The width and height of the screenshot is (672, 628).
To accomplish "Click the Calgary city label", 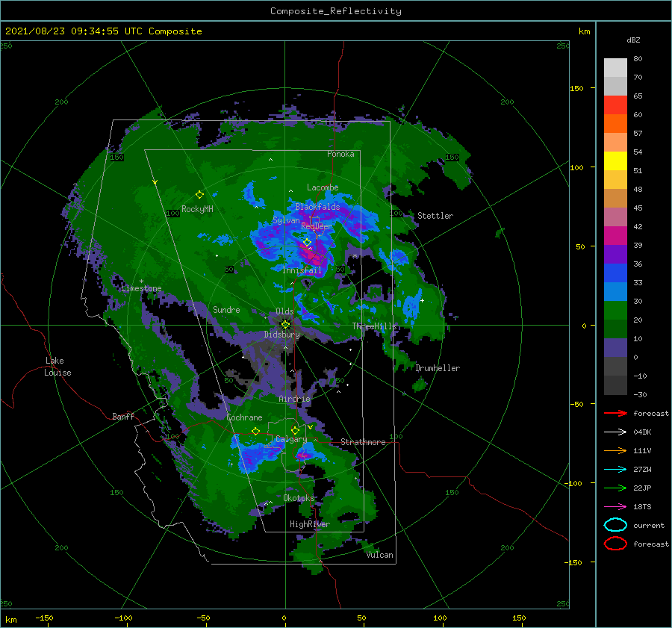I will point(291,439).
